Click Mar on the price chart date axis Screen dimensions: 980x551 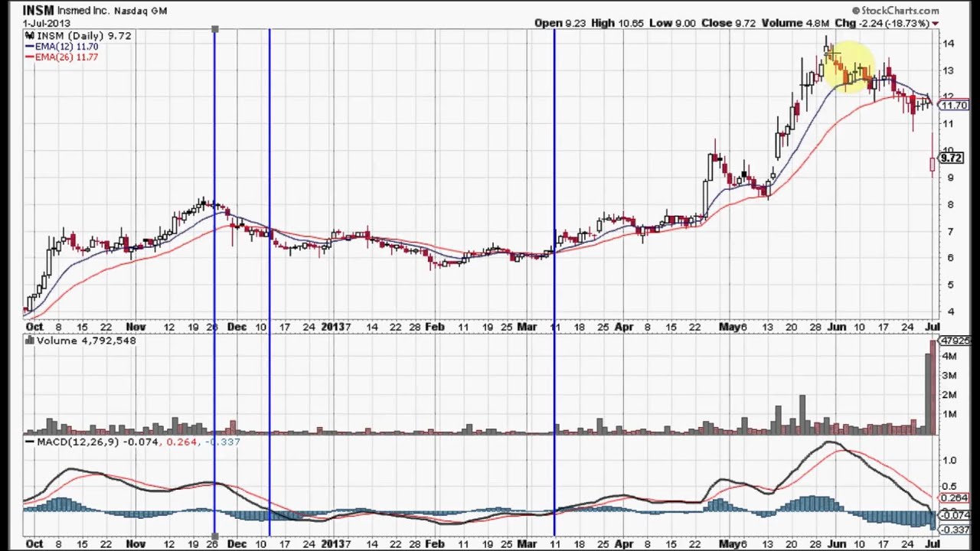pyautogui.click(x=527, y=327)
